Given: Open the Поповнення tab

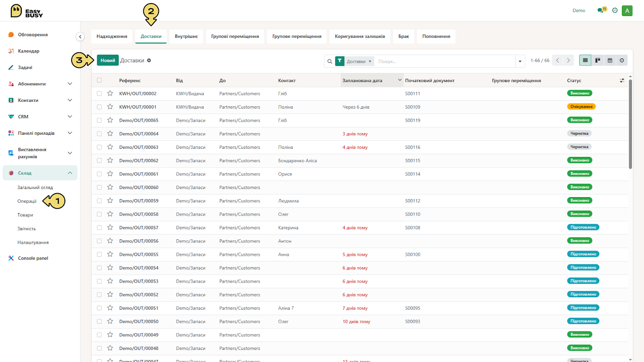Looking at the screenshot, I should tap(436, 36).
